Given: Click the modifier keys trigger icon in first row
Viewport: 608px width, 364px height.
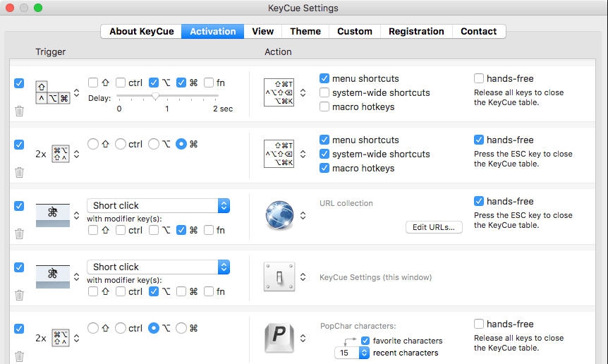Looking at the screenshot, I should point(52,92).
